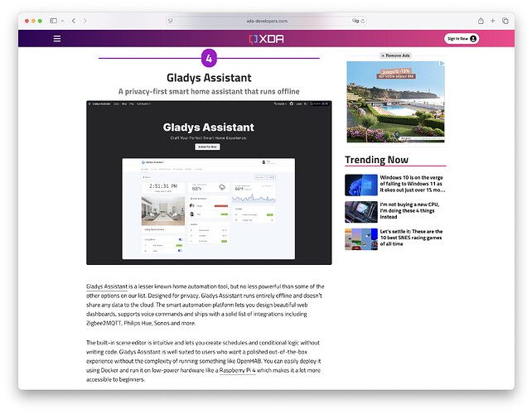Open the Safari Share icon
The height and width of the screenshot is (414, 532).
481,20
